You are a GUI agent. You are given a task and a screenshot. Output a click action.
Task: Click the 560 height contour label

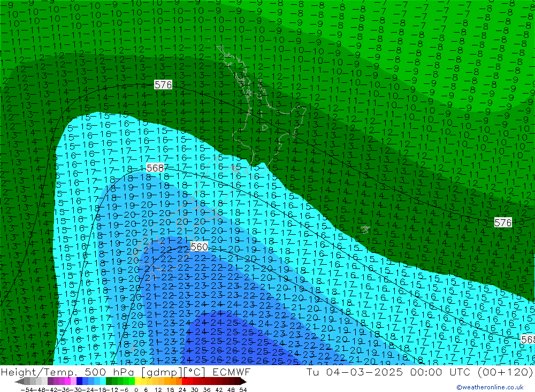[199, 247]
